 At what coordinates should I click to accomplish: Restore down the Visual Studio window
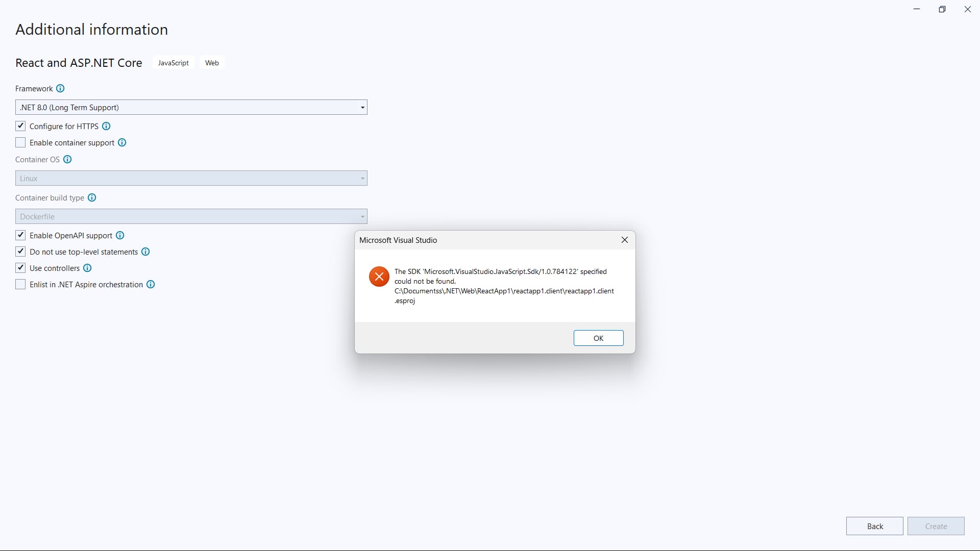pyautogui.click(x=942, y=9)
